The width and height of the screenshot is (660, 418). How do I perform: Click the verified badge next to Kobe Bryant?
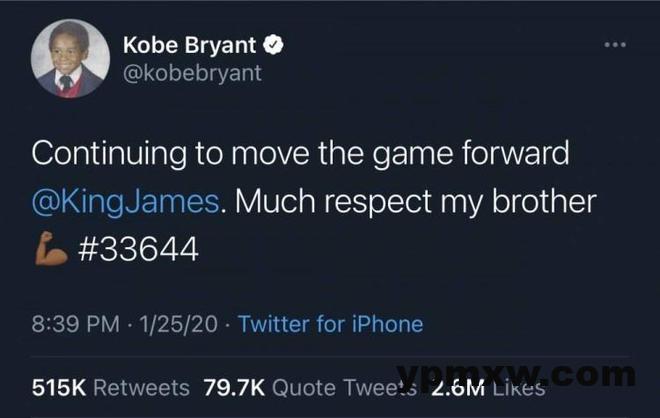pos(273,45)
